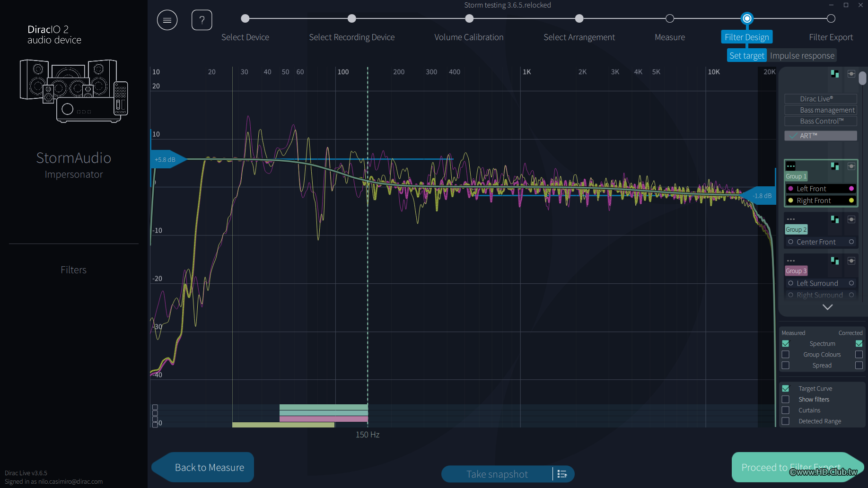
Task: Open the snapshot list icon
Action: (x=562, y=474)
